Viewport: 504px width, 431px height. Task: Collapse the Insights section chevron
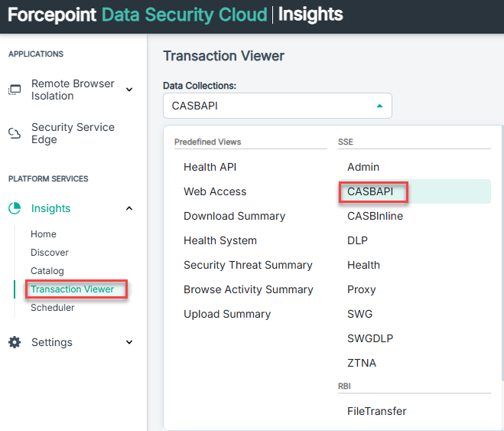click(x=128, y=208)
